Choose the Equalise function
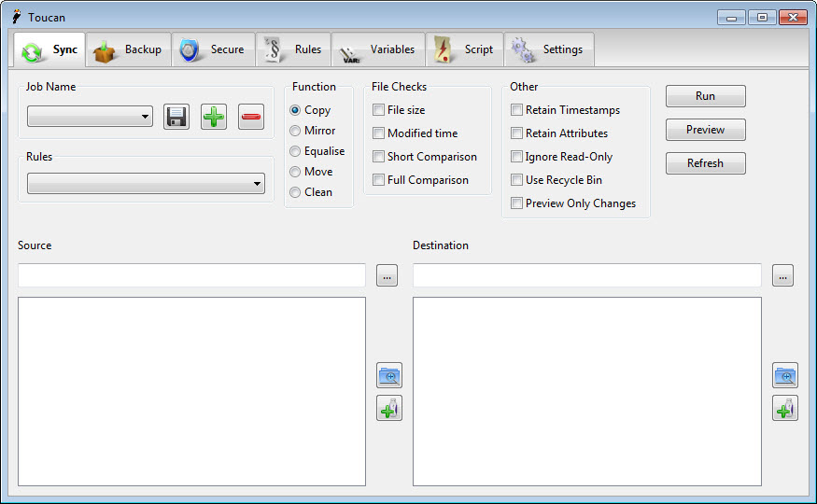This screenshot has width=817, height=504. click(x=317, y=151)
